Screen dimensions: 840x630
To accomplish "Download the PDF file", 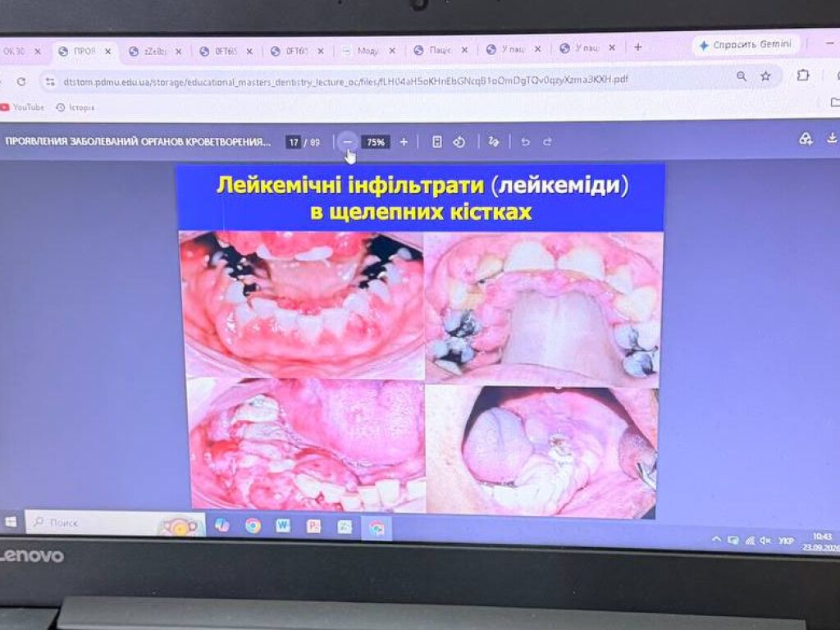I will coord(832,139).
